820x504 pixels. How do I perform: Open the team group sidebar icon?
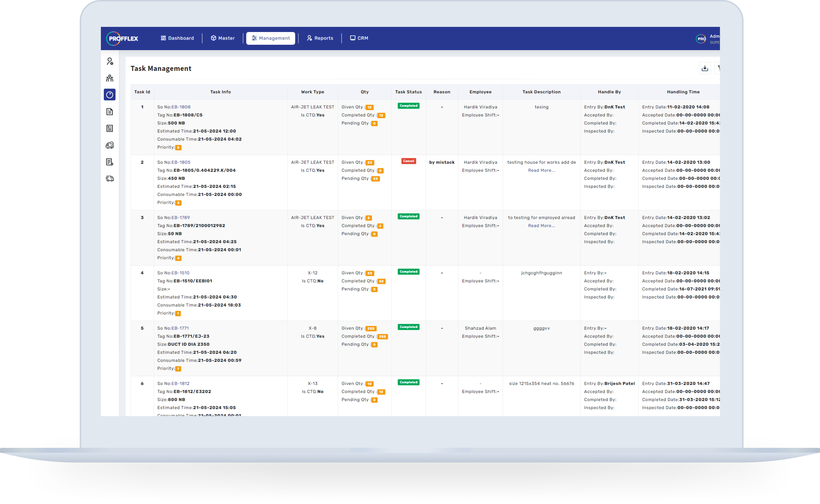point(110,78)
